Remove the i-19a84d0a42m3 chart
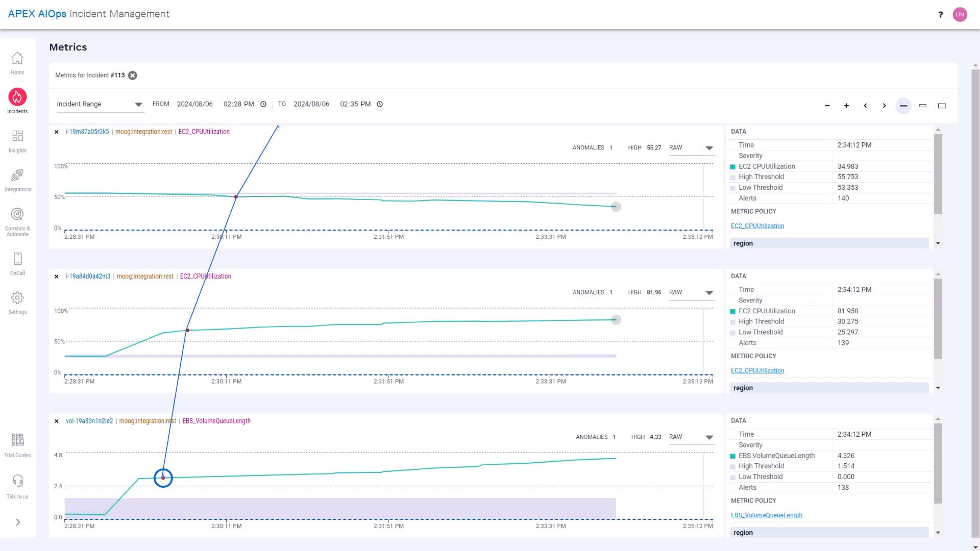The image size is (980, 551). point(57,277)
